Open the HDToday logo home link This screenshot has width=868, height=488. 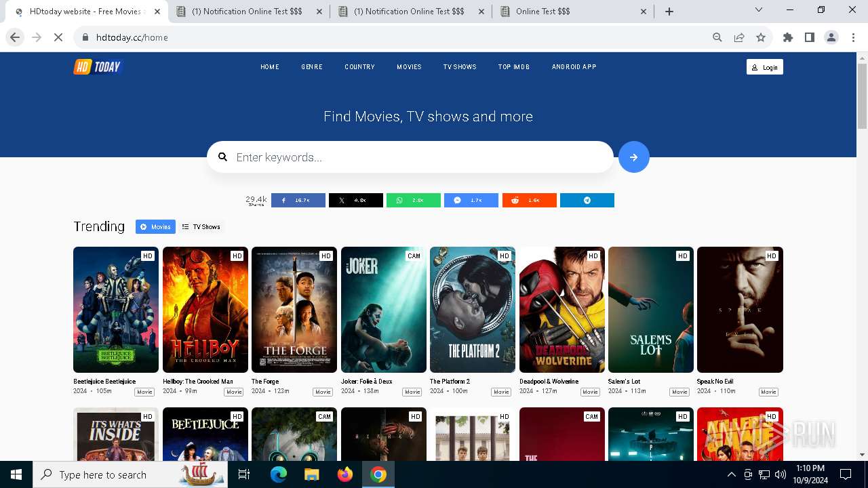pos(98,66)
